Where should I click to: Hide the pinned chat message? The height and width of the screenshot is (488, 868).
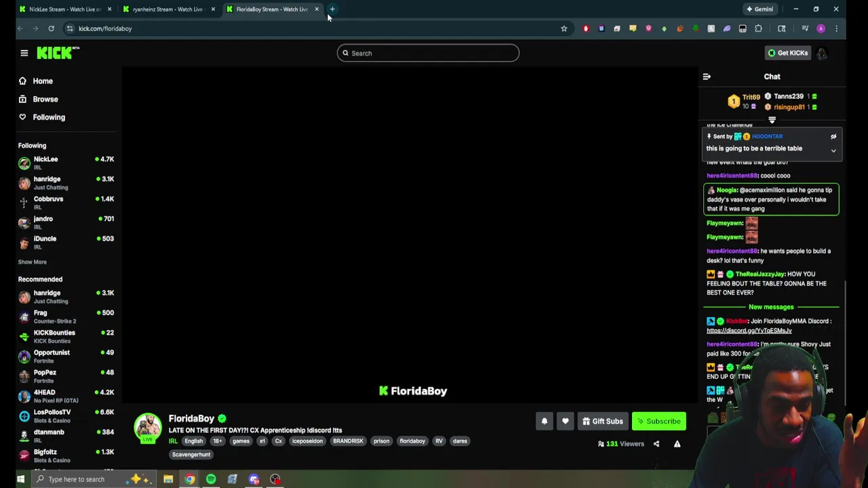tap(833, 136)
